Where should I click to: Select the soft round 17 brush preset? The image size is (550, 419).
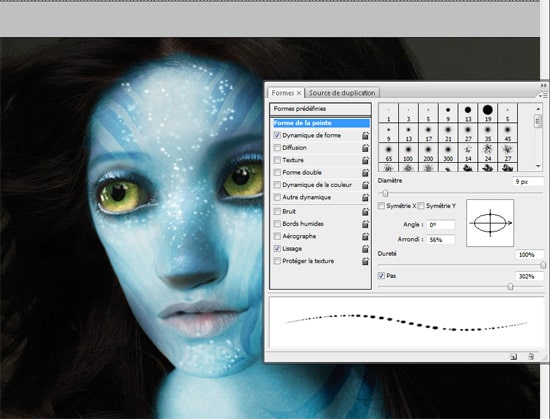(428, 133)
